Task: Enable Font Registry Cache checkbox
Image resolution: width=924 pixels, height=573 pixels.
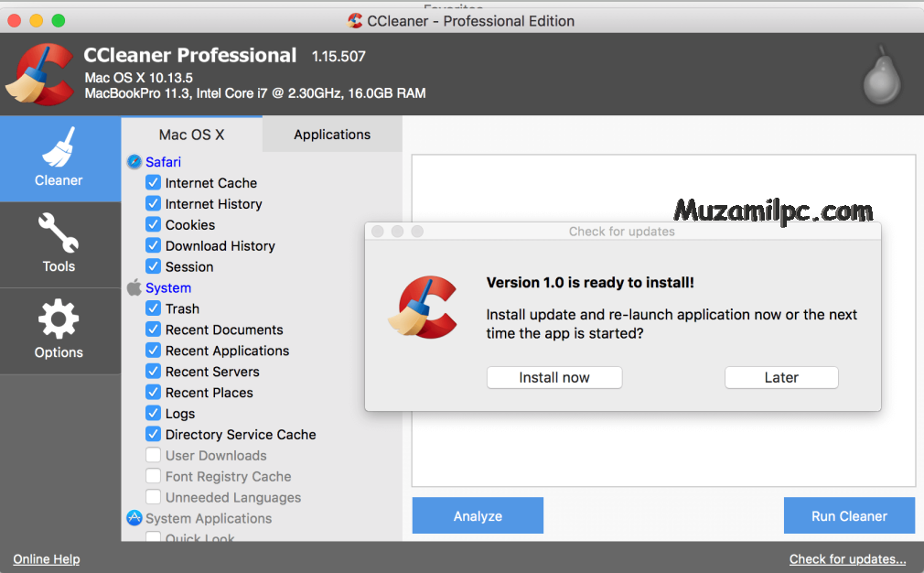Action: 153,476
